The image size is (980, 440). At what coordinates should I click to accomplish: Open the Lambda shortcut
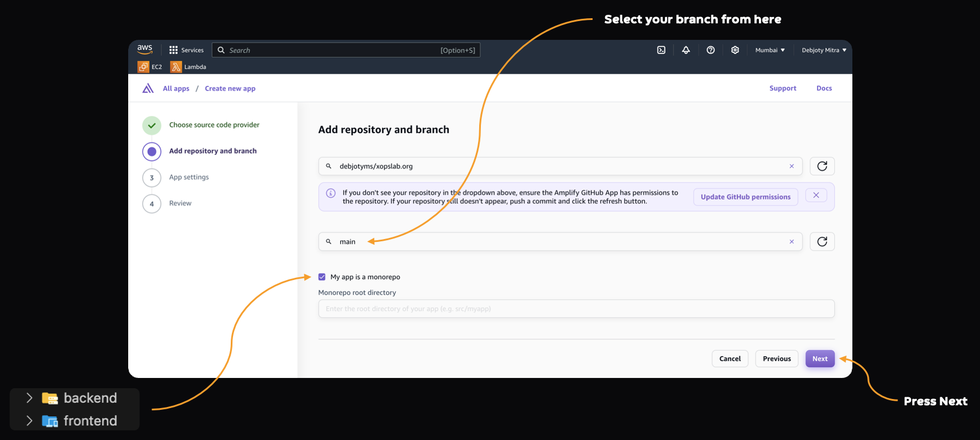(x=189, y=67)
